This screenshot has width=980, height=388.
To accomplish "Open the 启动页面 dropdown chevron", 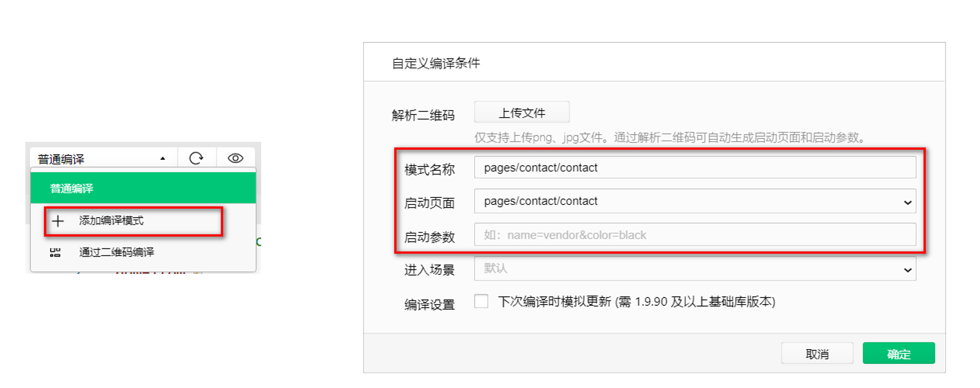I will [x=907, y=202].
